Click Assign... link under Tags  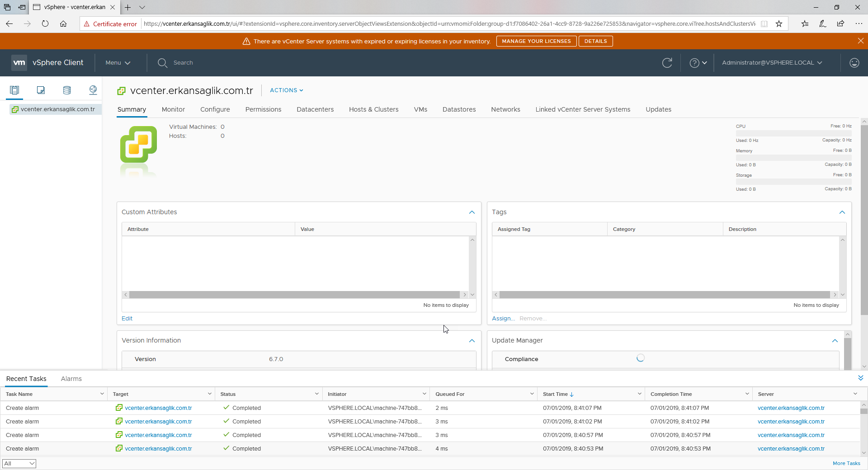click(x=503, y=318)
